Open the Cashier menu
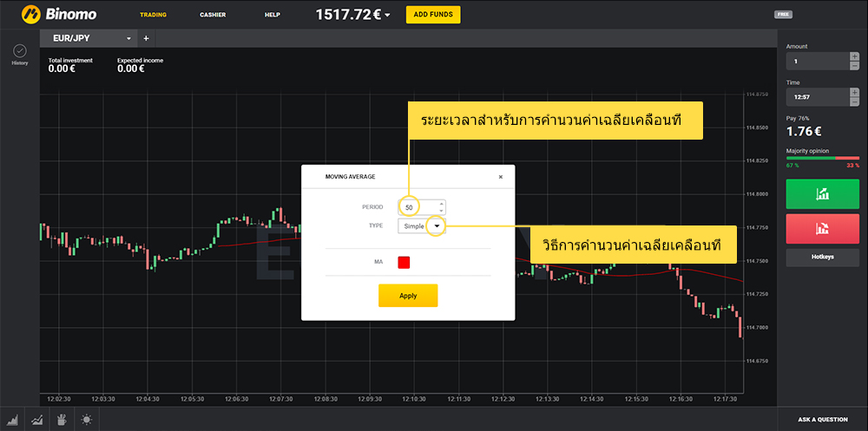 [x=213, y=15]
